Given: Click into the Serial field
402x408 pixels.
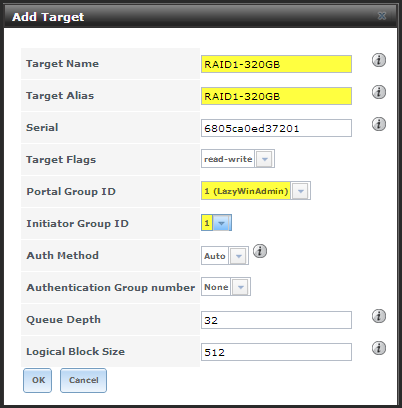Looking at the screenshot, I should coord(276,128).
